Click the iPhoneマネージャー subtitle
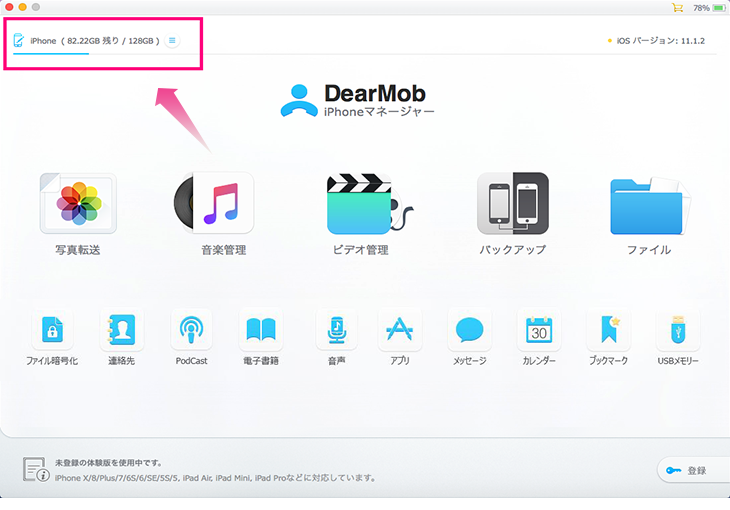Viewport: 730px width, 510px height. pos(379,112)
